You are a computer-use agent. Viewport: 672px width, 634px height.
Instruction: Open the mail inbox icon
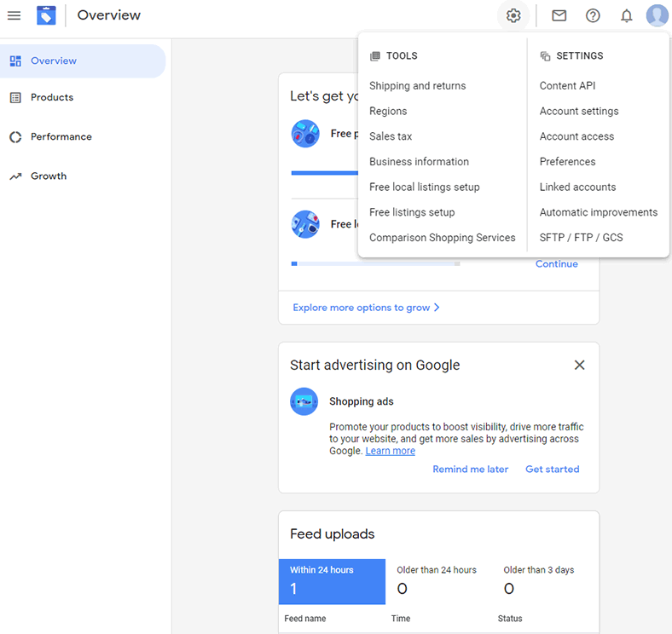pos(559,16)
